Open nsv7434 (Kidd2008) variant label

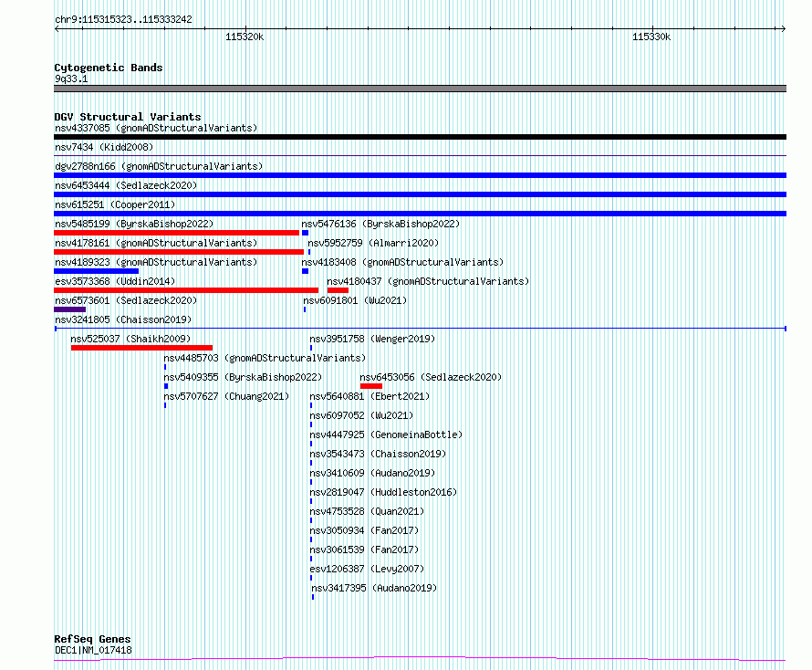point(104,147)
